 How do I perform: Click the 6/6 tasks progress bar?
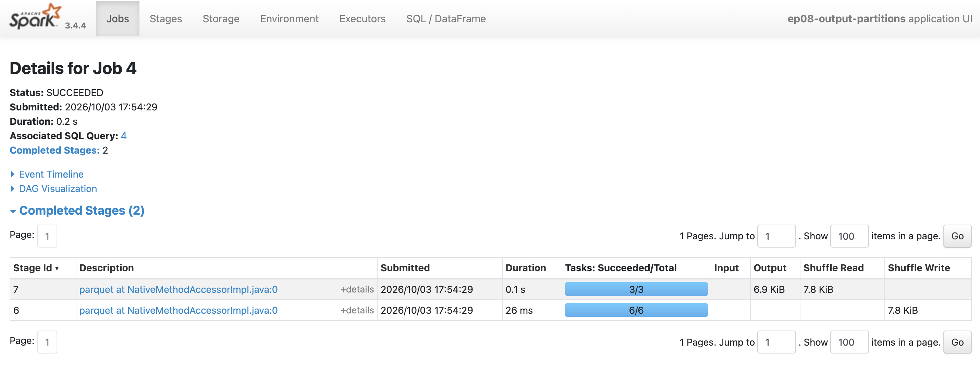click(636, 310)
